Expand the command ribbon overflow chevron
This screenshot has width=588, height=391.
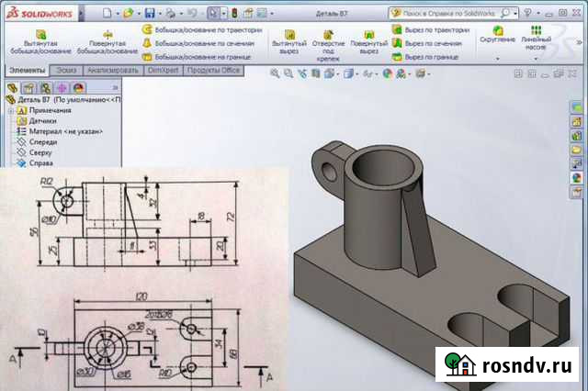[579, 43]
